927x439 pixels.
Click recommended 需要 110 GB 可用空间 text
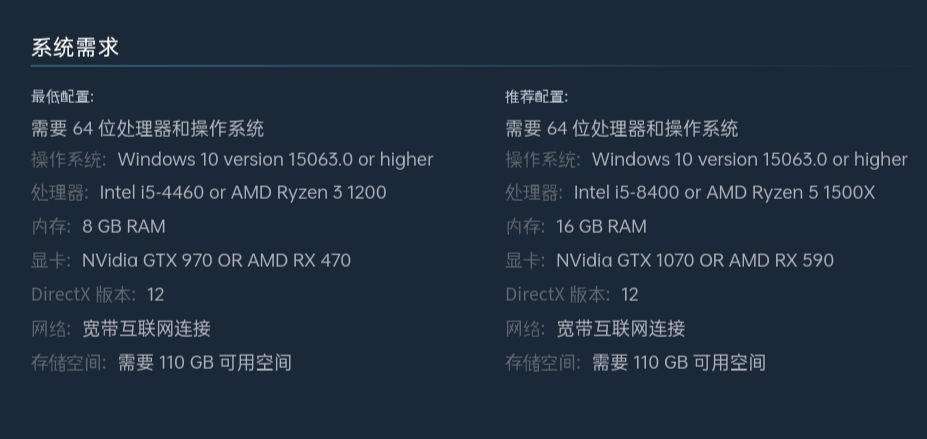pos(679,362)
